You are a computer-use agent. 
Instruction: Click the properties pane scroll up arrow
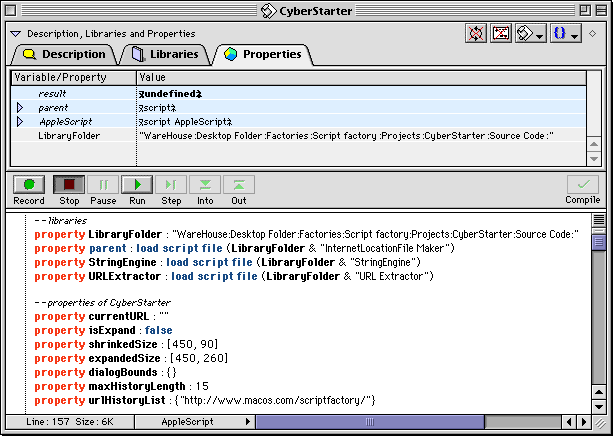click(x=594, y=145)
